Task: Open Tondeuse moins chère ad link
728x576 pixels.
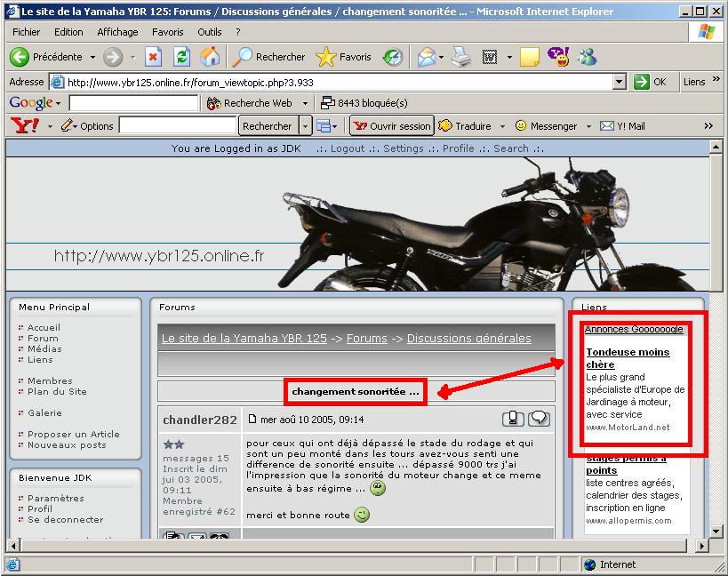Action: [628, 358]
